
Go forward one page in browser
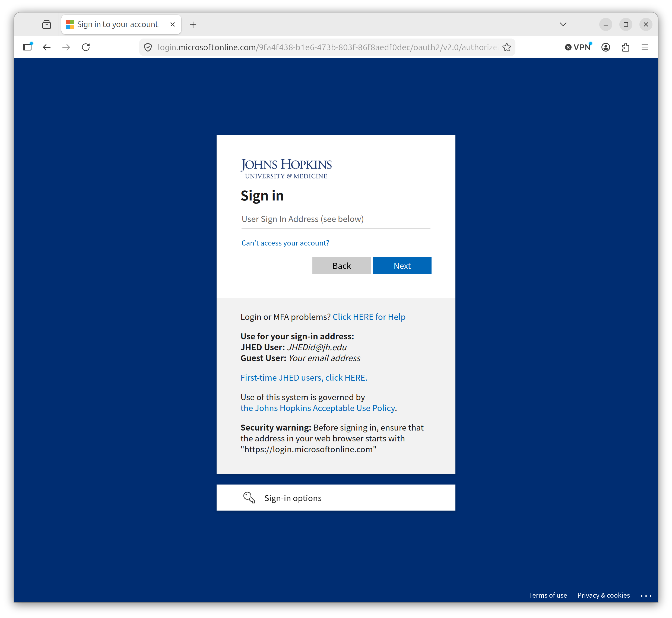point(66,47)
